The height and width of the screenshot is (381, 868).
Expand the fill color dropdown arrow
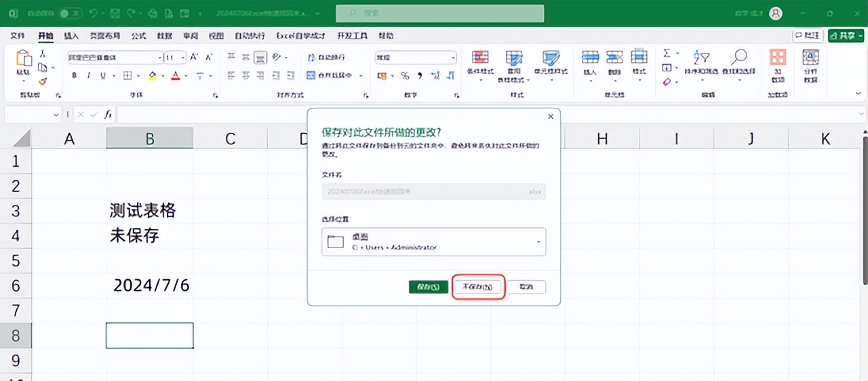163,75
